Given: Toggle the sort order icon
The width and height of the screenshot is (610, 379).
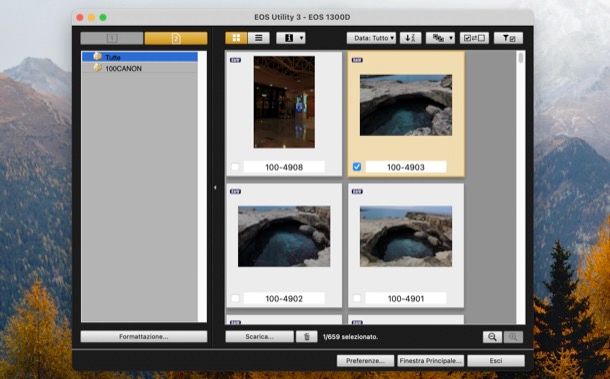Looking at the screenshot, I should point(410,38).
